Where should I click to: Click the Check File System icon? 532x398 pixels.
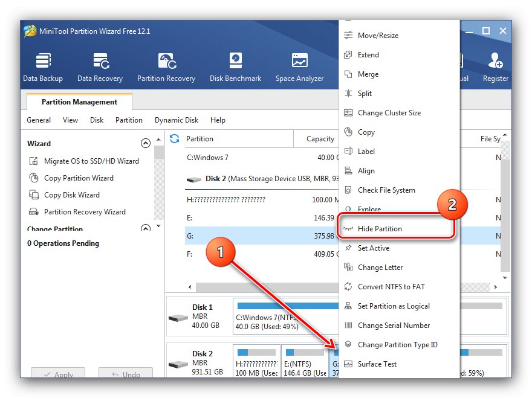tap(348, 190)
